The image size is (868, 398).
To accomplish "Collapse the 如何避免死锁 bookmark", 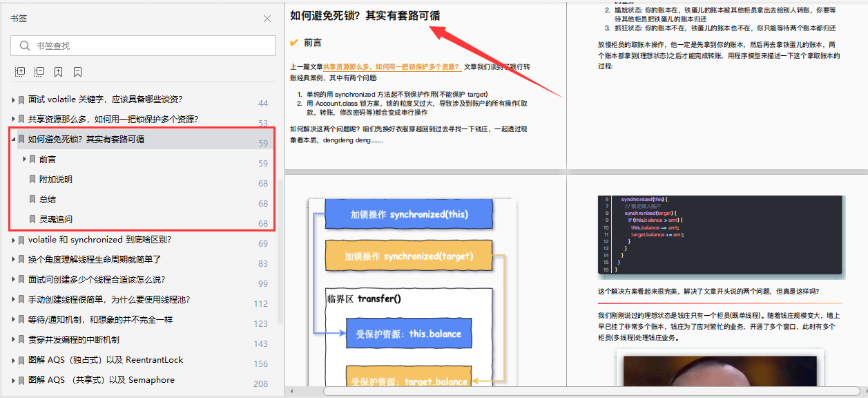I will 13,139.
